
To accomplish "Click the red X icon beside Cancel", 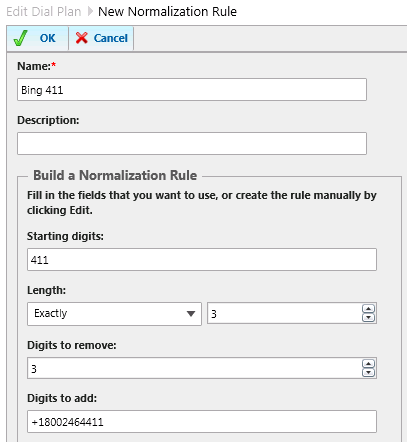I will point(82,38).
